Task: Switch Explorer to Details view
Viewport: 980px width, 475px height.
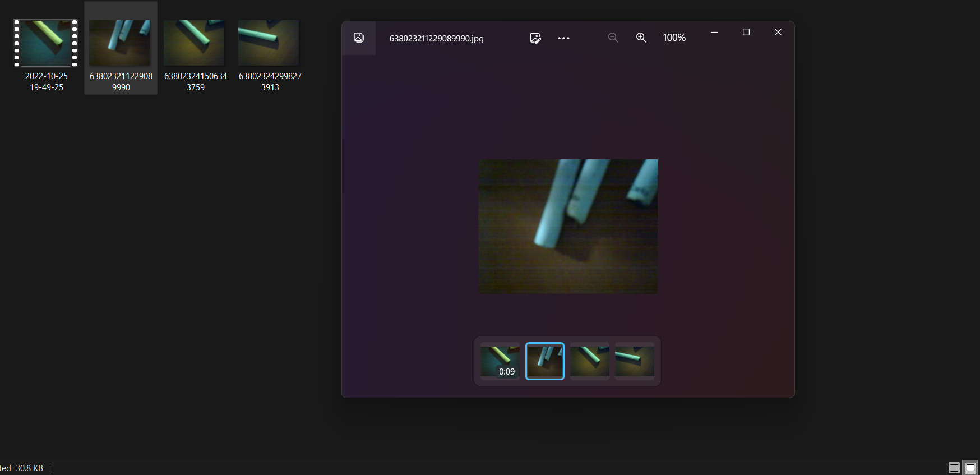Action: tap(954, 468)
